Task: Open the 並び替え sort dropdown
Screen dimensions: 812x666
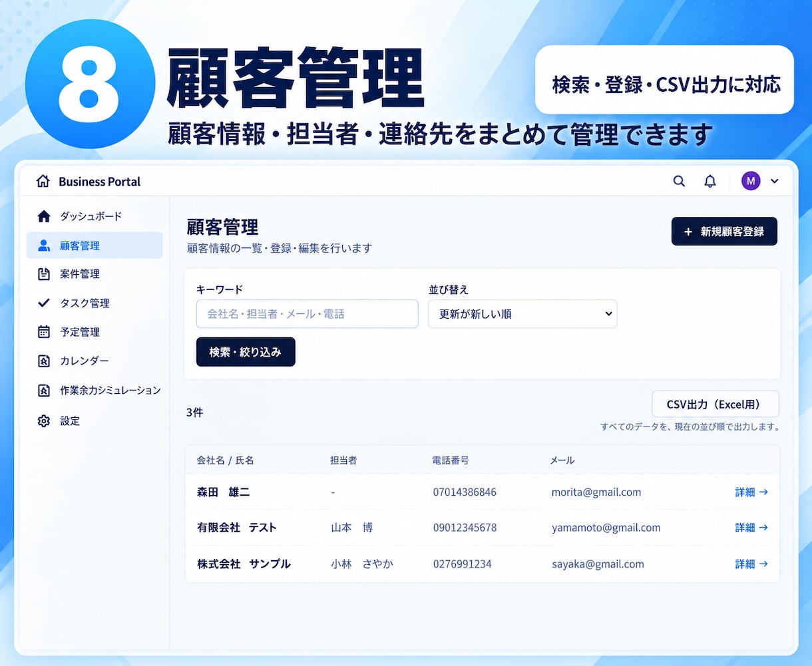Action: tap(522, 313)
